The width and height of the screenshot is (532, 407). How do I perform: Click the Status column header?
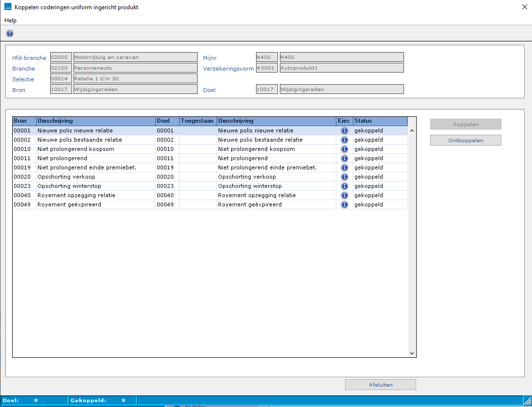pos(380,121)
